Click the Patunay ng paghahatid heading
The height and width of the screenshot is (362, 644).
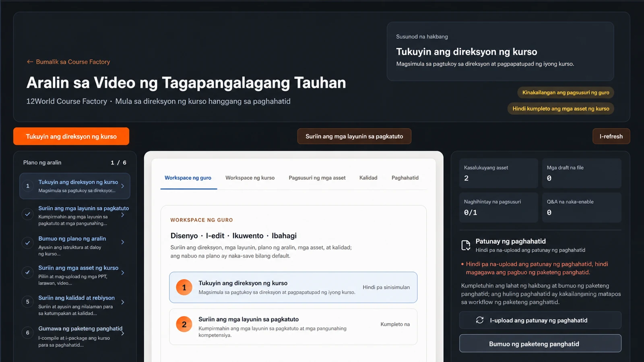pos(510,241)
